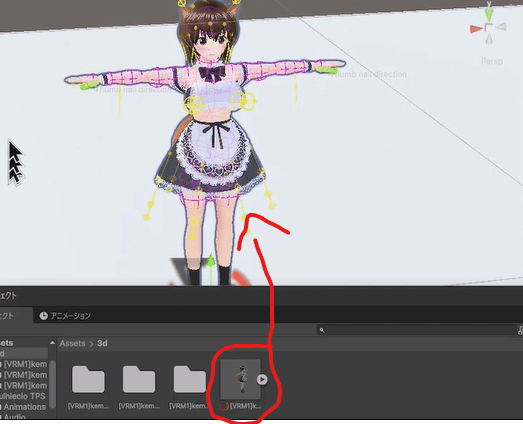This screenshot has height=424, width=523.
Task: Select the VRM model asset thumbnail
Action: pyautogui.click(x=240, y=379)
